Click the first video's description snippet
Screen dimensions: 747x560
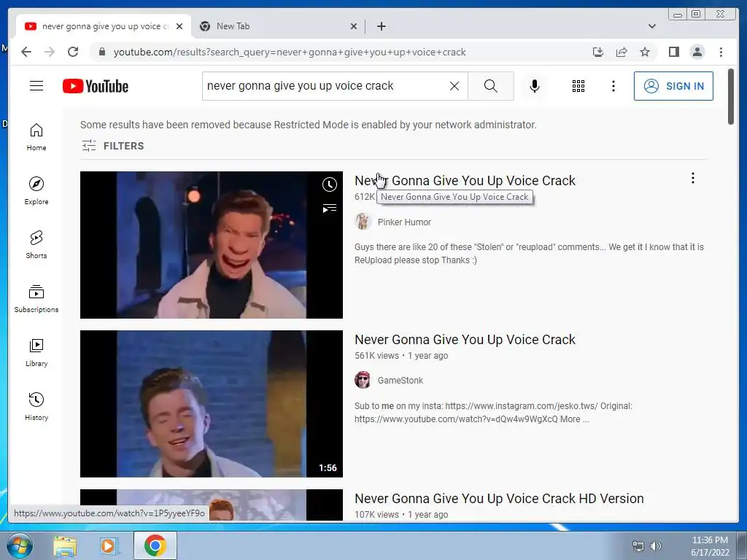529,253
